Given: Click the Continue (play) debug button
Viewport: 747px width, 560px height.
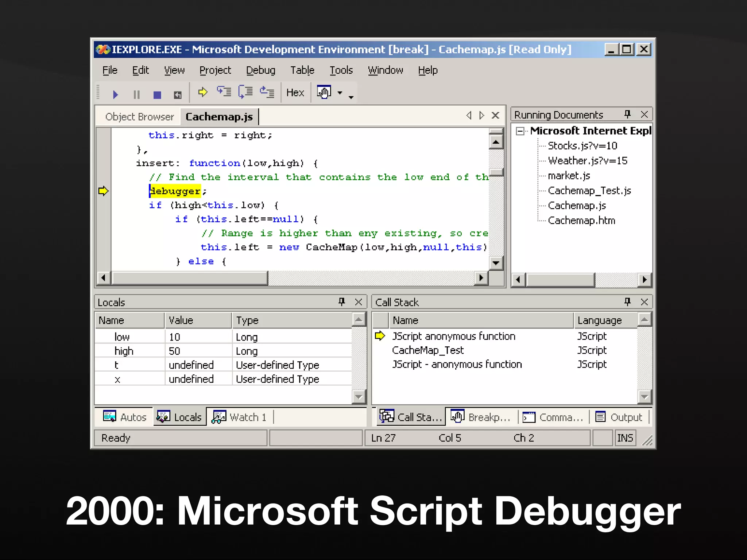Looking at the screenshot, I should 116,95.
